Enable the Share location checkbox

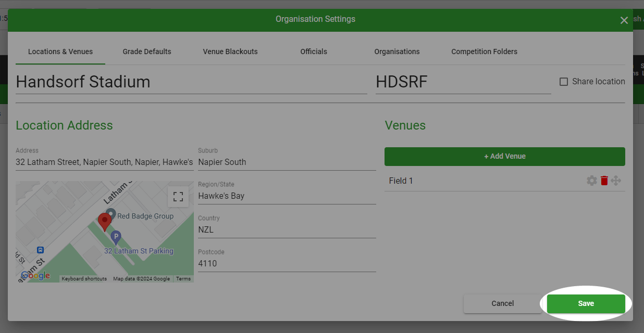pos(564,82)
